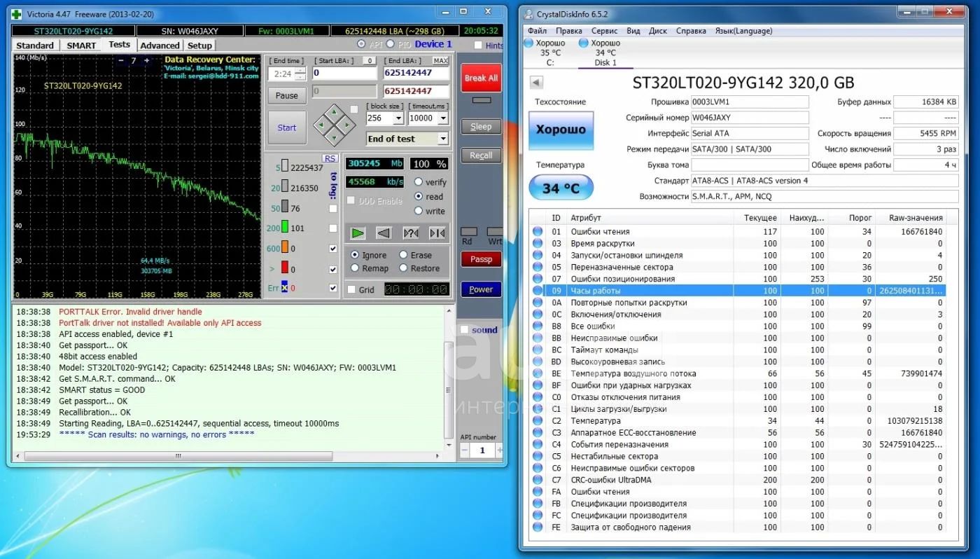Select the butterfly scan mode icon
This screenshot has width=980, height=559.
pyautogui.click(x=437, y=233)
